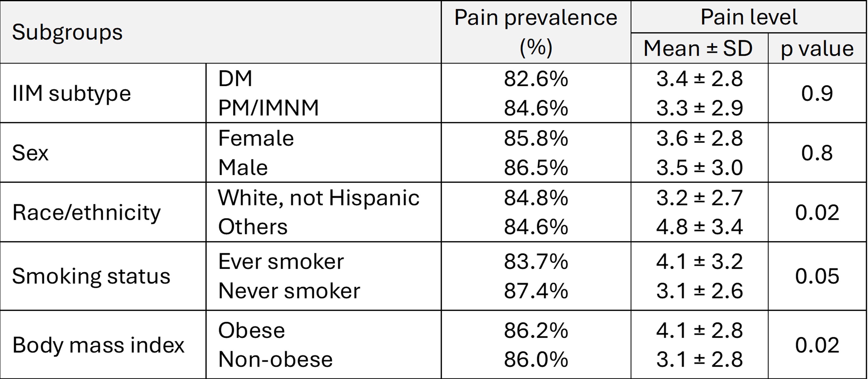The height and width of the screenshot is (379, 868).
Task: Click the p value column header
Action: [x=818, y=49]
